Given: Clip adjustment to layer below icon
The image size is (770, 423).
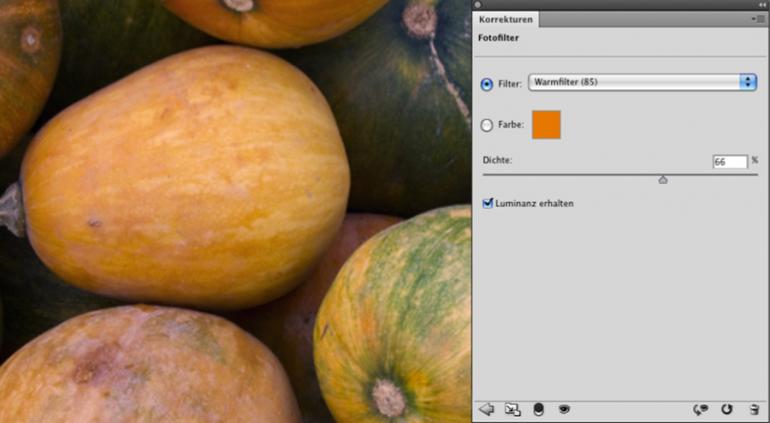Looking at the screenshot, I should point(539,409).
